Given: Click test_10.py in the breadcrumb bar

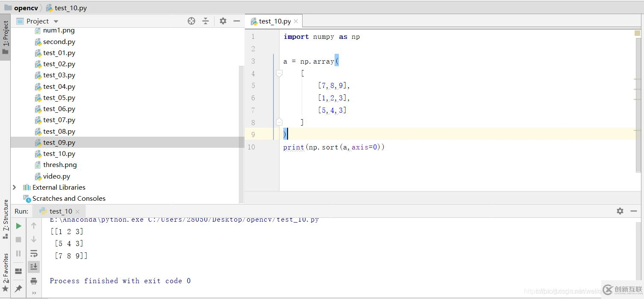Looking at the screenshot, I should pyautogui.click(x=66, y=8).
